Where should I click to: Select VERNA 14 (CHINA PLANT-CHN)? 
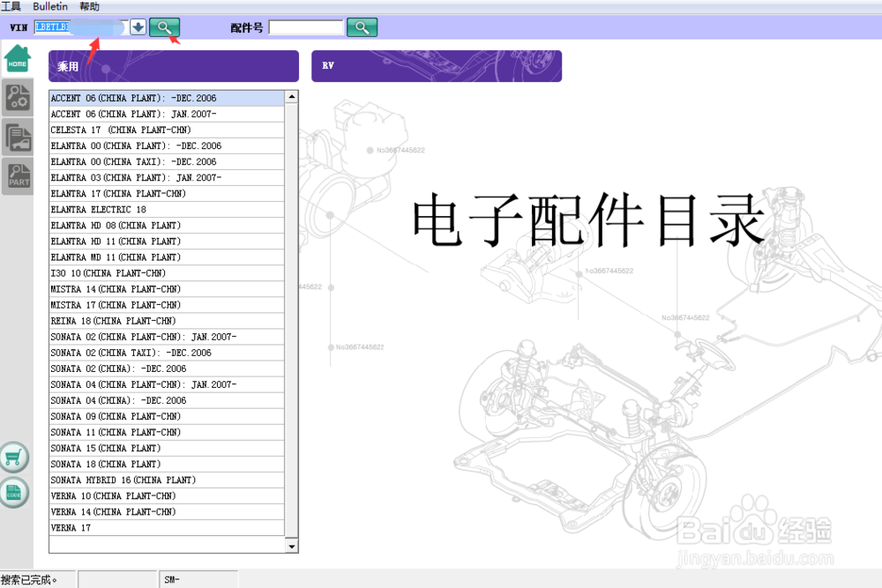pos(167,512)
